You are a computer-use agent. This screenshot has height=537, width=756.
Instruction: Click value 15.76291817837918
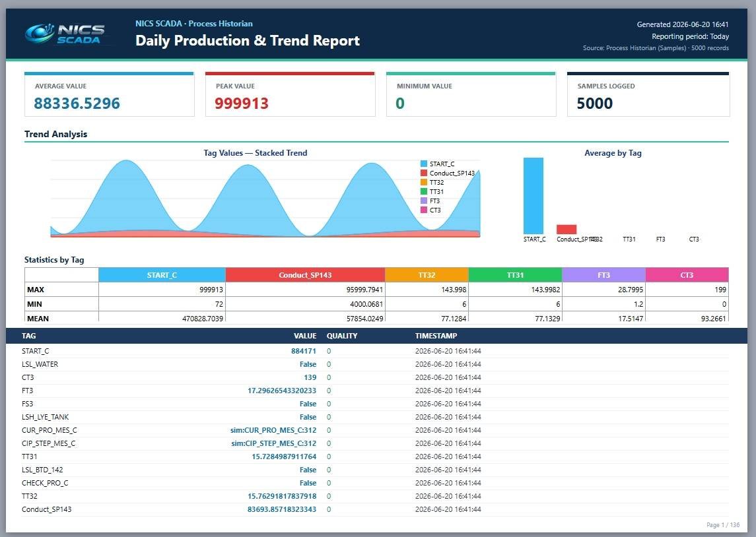pyautogui.click(x=282, y=496)
